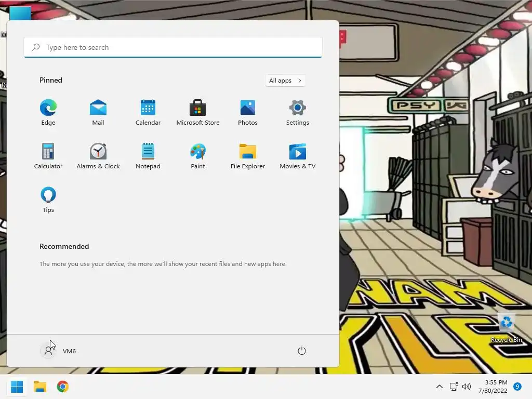
Task: Click the magnifier icon in search box
Action: (36, 47)
